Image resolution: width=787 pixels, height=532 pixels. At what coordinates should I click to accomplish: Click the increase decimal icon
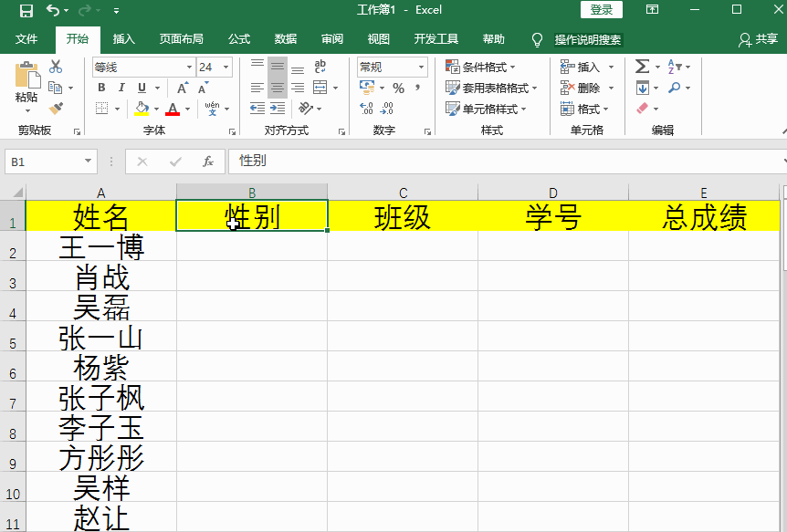365,106
